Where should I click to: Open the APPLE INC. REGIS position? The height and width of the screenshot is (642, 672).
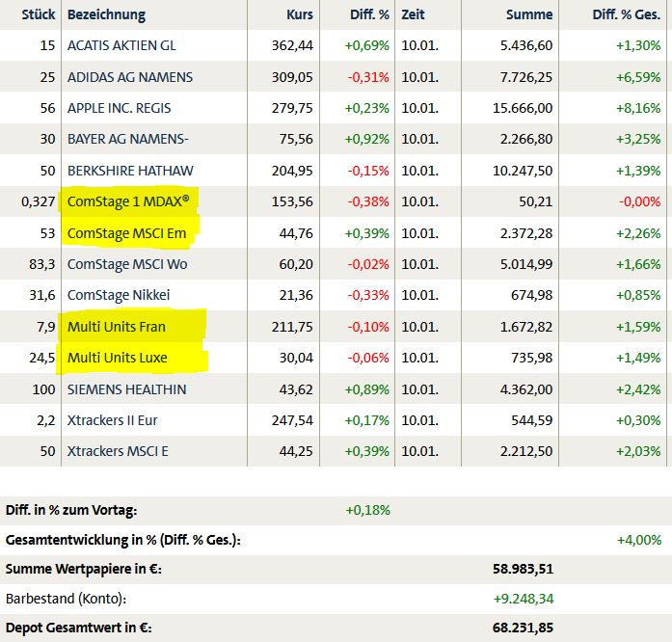[x=120, y=108]
